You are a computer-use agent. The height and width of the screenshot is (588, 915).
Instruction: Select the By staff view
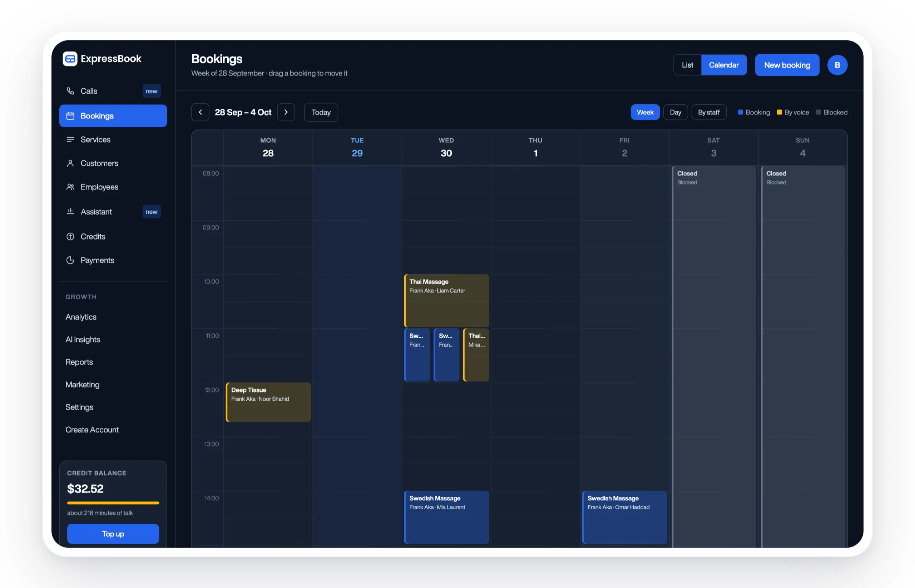tap(708, 112)
